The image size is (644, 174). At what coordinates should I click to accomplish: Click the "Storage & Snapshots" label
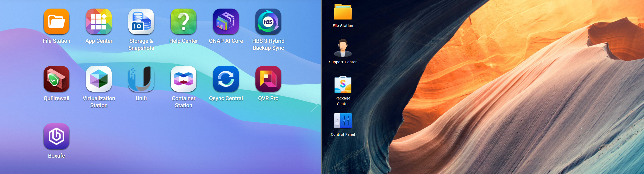point(141,44)
